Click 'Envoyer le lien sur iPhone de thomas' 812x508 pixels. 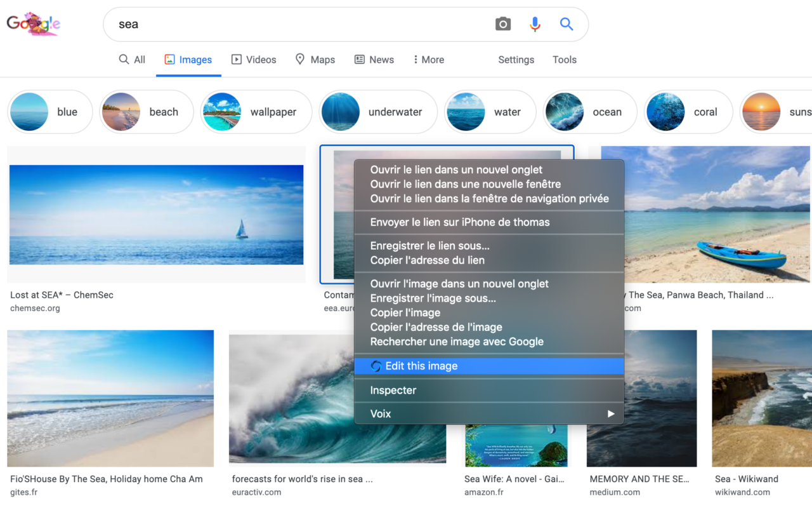(489, 222)
